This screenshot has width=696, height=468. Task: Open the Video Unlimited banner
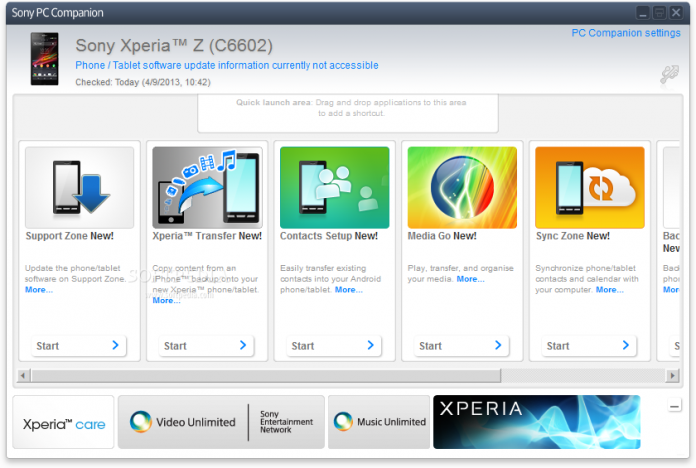point(221,422)
